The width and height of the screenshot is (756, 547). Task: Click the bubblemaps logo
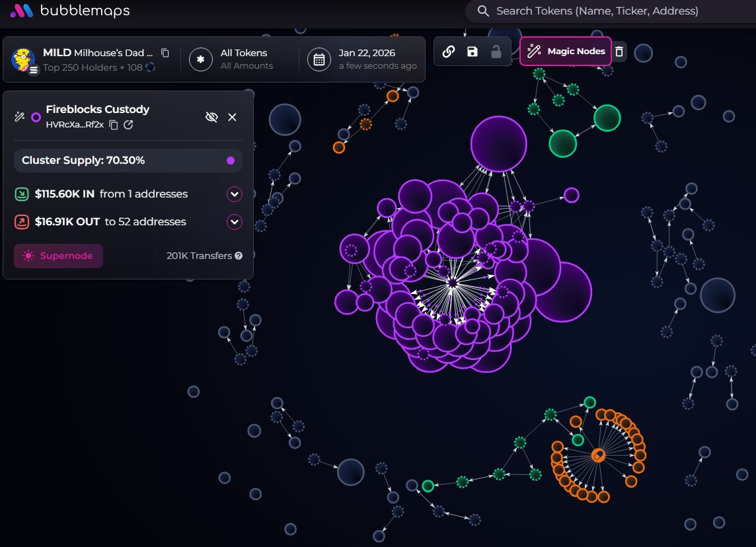[x=70, y=11]
